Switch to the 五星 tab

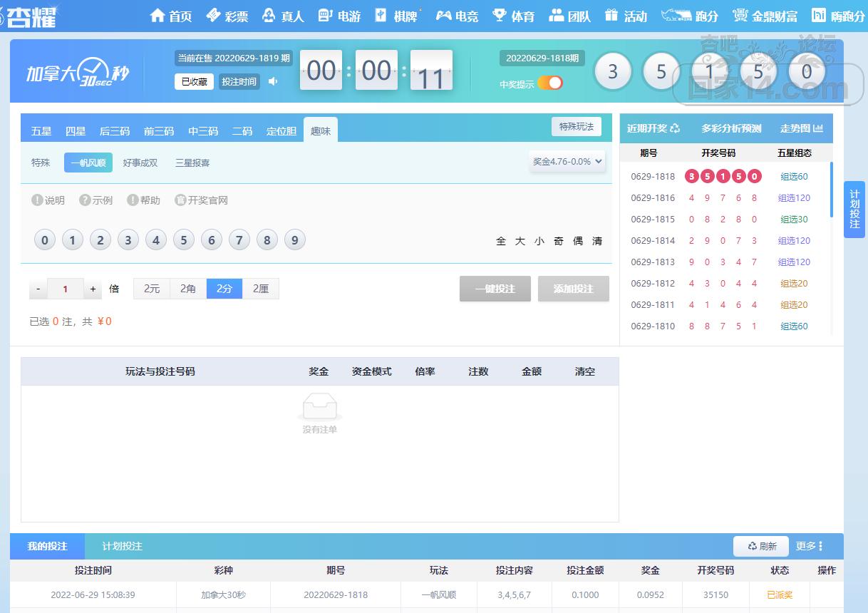[41, 131]
